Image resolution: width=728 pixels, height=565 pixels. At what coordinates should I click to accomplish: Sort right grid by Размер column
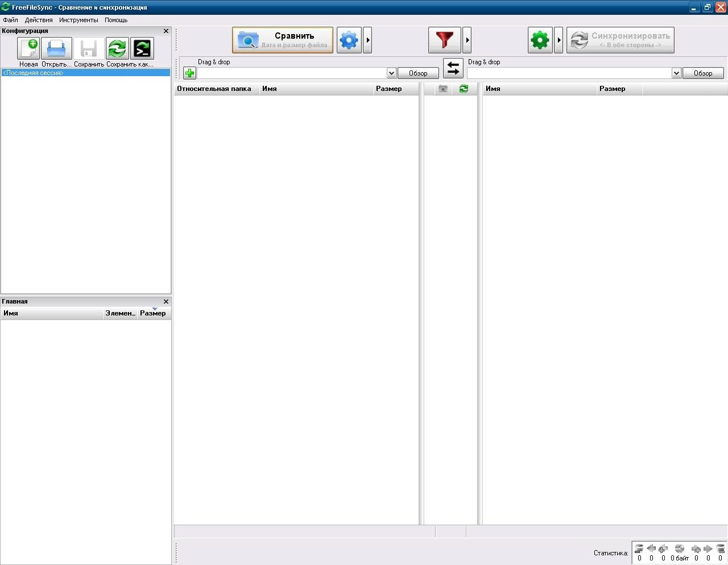(619, 89)
